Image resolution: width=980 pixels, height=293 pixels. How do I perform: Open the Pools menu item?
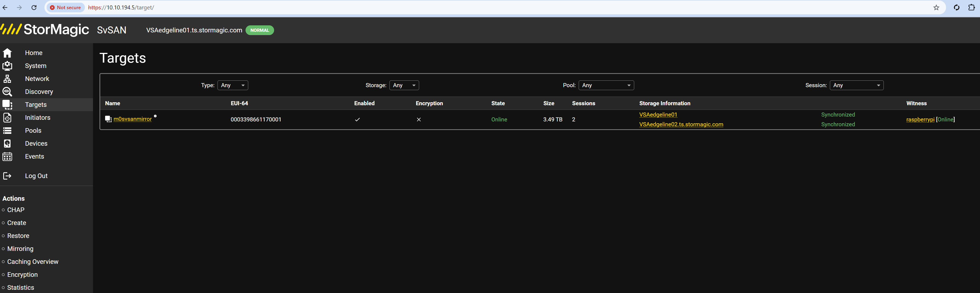point(33,130)
